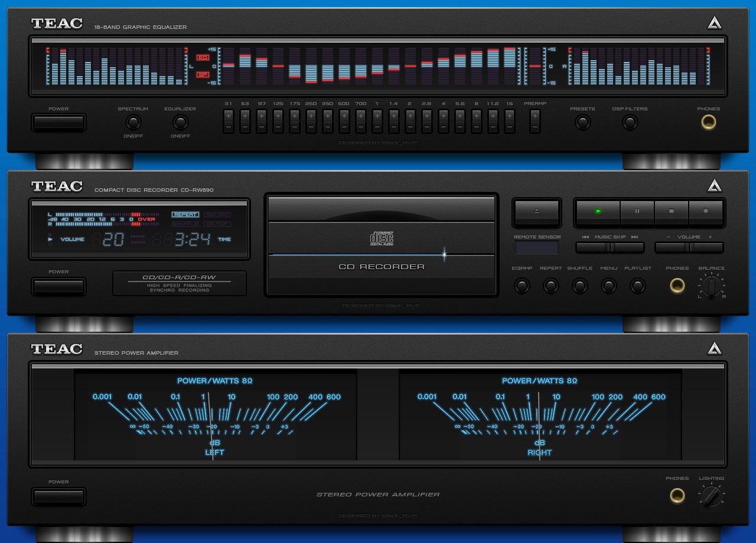Cut the 500 Hz band with minus

(x=344, y=126)
